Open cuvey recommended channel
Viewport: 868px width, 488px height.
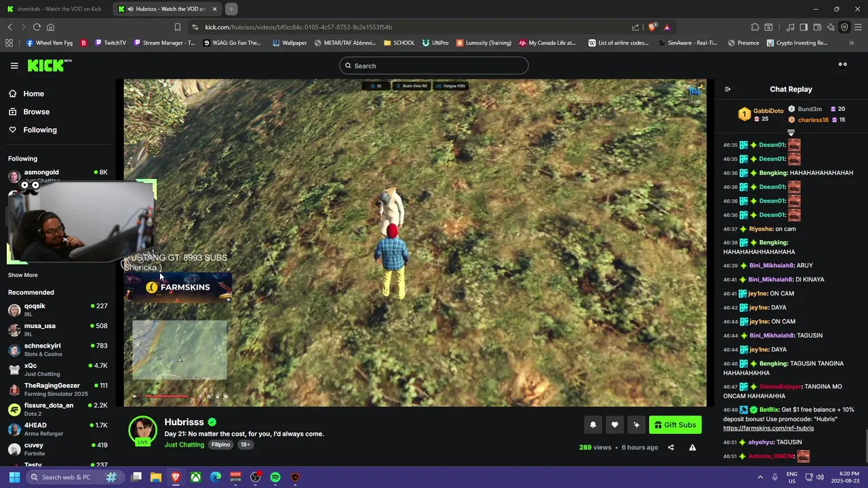point(58,449)
